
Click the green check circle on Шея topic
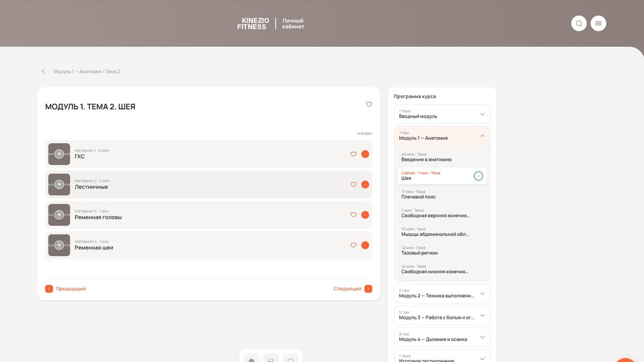478,176
